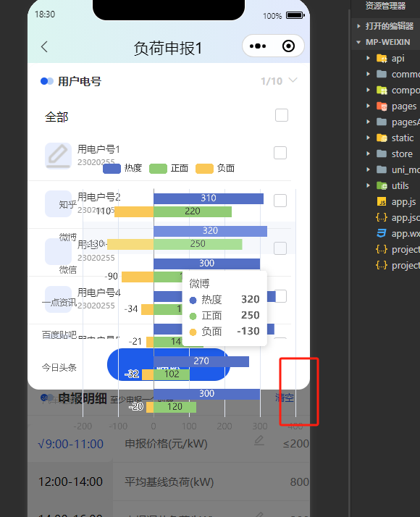Image resolution: width=420 pixels, height=517 pixels.
Task: Click the edit pencil icon for 用电户号1
Action: click(x=59, y=156)
